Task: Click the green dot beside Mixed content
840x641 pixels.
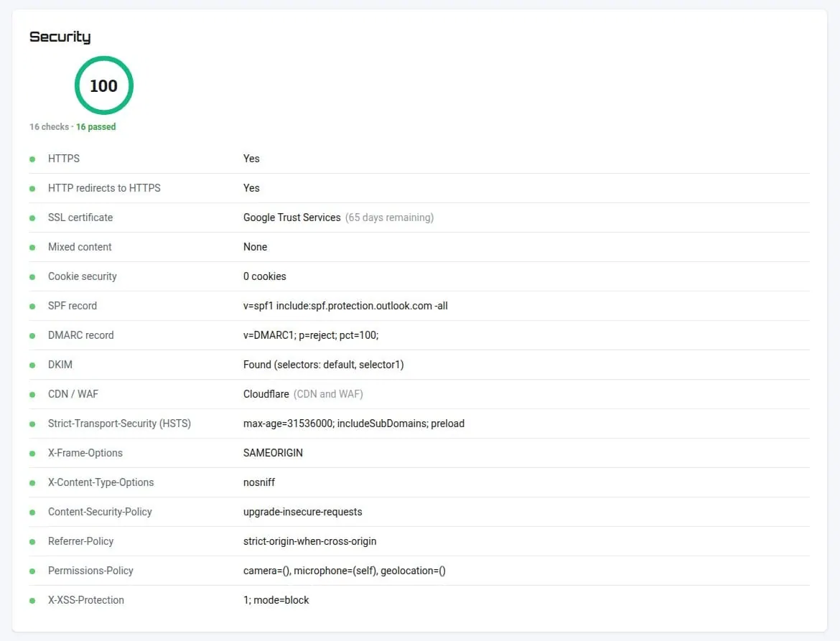Action: pos(32,248)
